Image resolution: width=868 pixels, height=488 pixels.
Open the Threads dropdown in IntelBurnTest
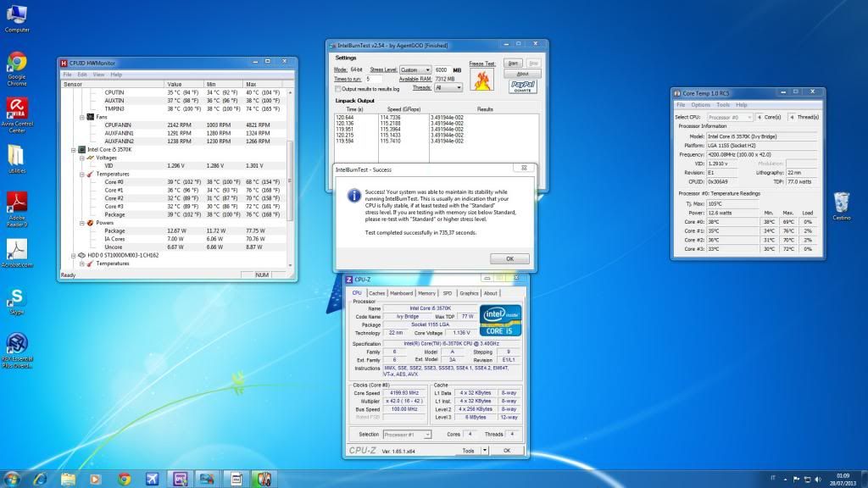point(448,87)
